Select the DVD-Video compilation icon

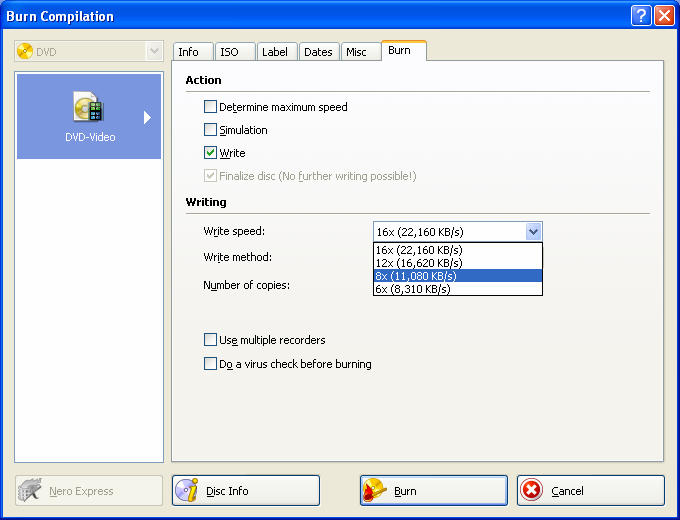pyautogui.click(x=88, y=108)
